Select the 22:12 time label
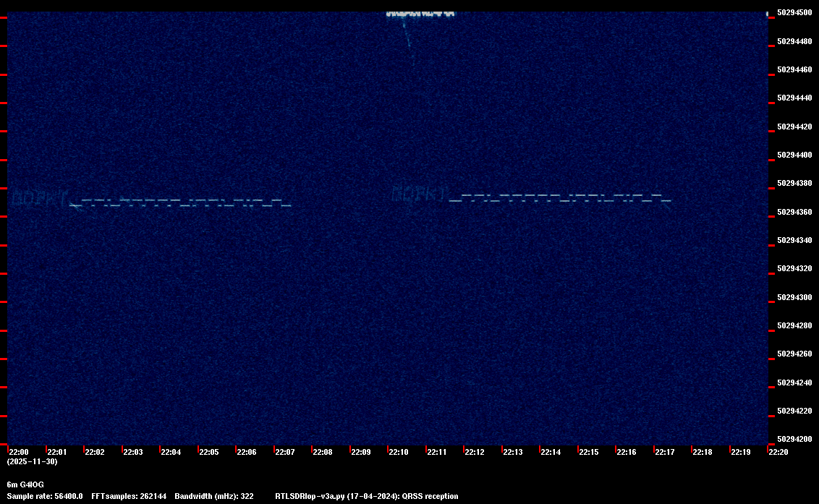Viewport: 819px width, 504px height. [475, 452]
